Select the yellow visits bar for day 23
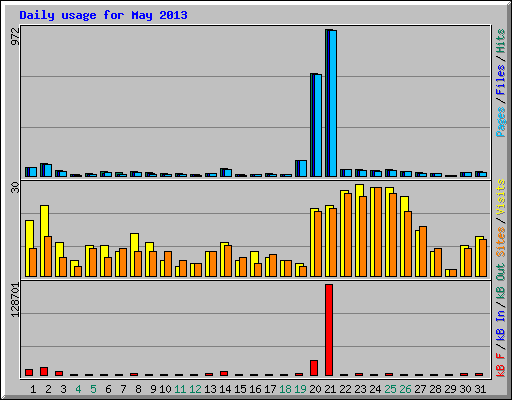512x400 pixels. tap(359, 231)
